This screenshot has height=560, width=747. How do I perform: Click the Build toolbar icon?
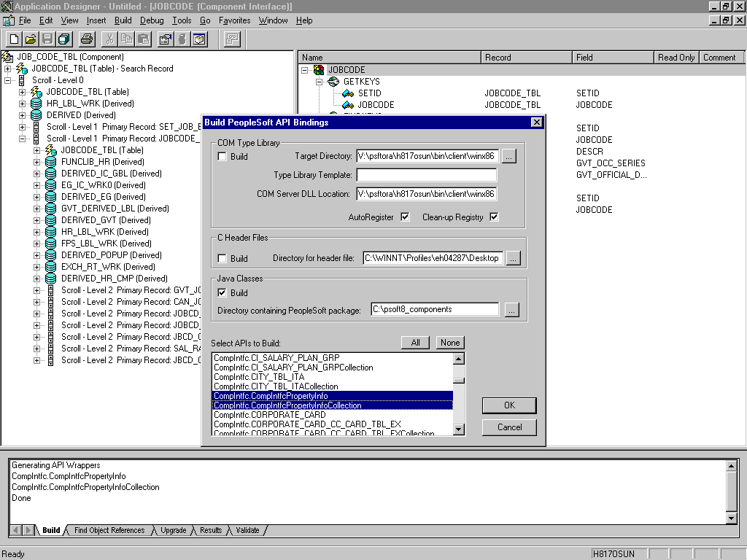coord(182,39)
